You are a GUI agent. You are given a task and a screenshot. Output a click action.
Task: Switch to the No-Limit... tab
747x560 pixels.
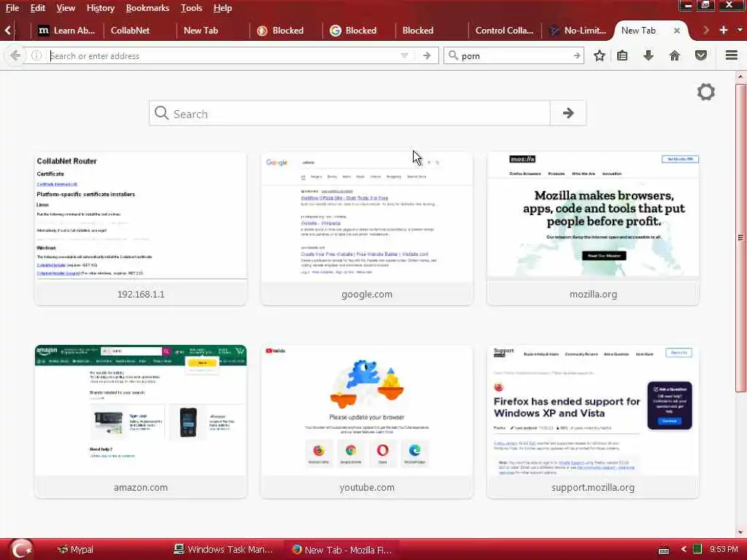click(x=578, y=31)
